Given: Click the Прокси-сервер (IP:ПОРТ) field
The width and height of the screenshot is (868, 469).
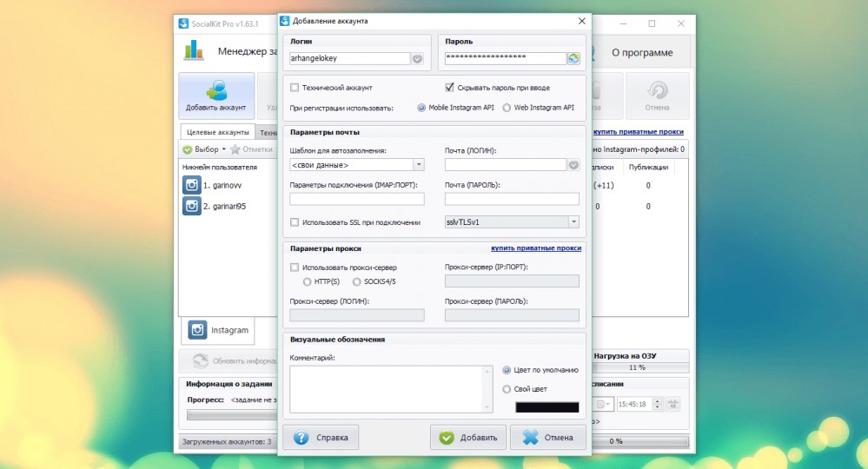Looking at the screenshot, I should click(x=512, y=281).
